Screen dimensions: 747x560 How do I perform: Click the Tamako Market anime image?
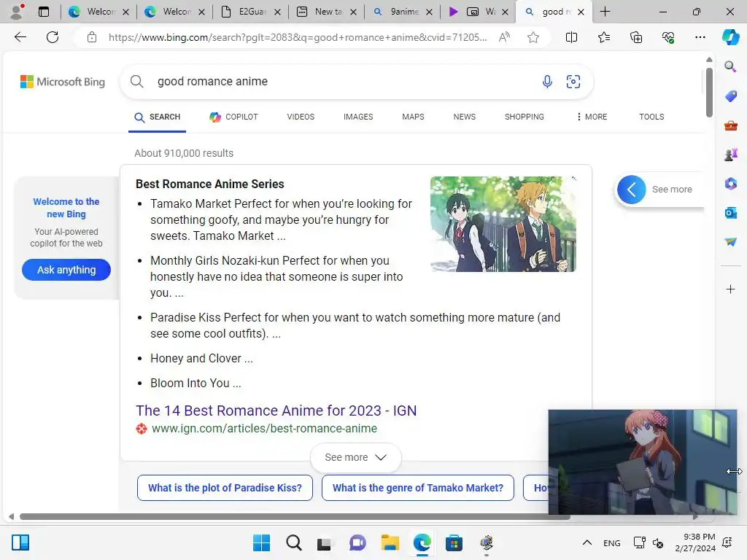coord(503,225)
